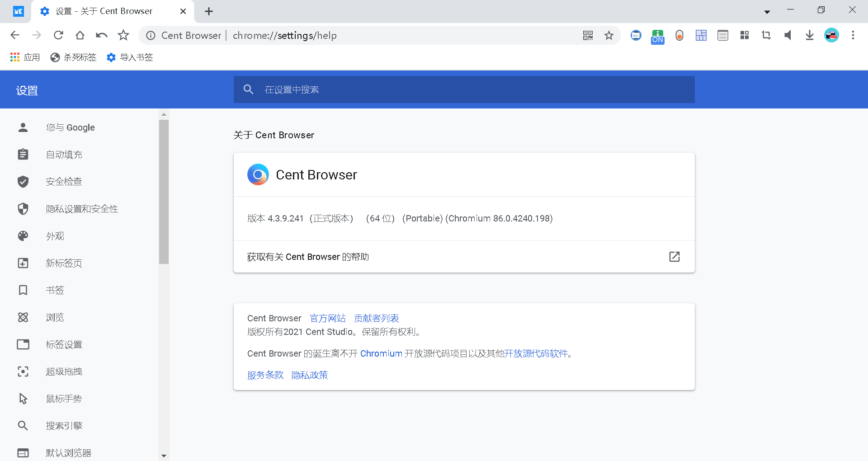868x461 pixels.
Task: Generate QR code from address bar icon
Action: [x=588, y=35]
